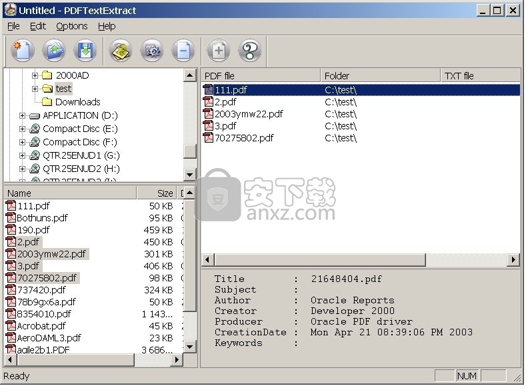The height and width of the screenshot is (392, 532).
Task: Click the Downloads folder icon
Action: pos(47,102)
